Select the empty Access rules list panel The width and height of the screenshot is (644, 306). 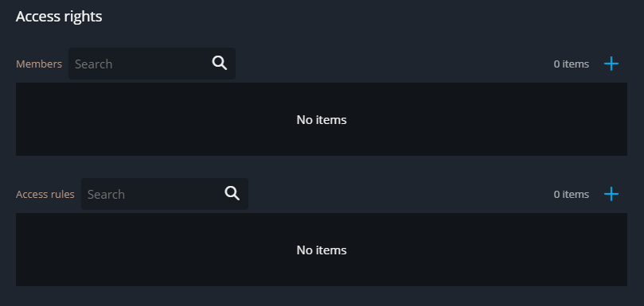tap(322, 250)
